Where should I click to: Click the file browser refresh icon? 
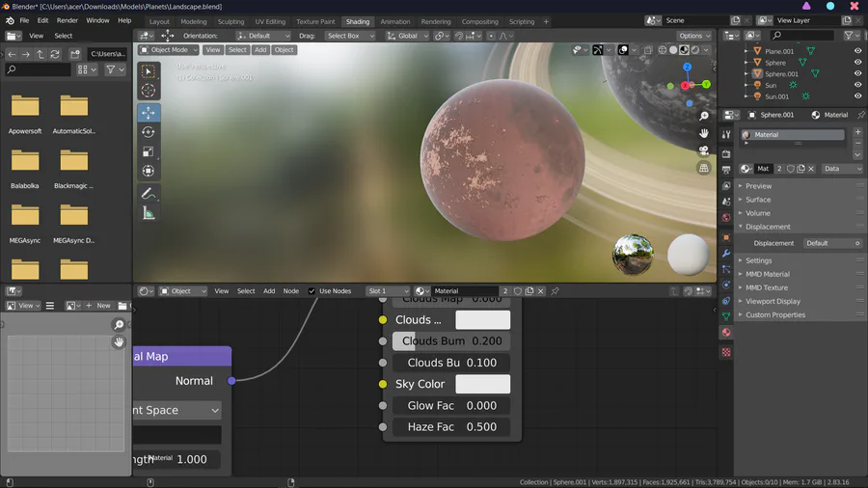[x=55, y=54]
